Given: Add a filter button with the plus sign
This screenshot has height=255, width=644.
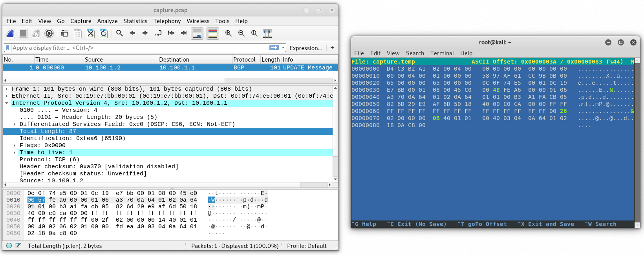Looking at the screenshot, I should 332,48.
